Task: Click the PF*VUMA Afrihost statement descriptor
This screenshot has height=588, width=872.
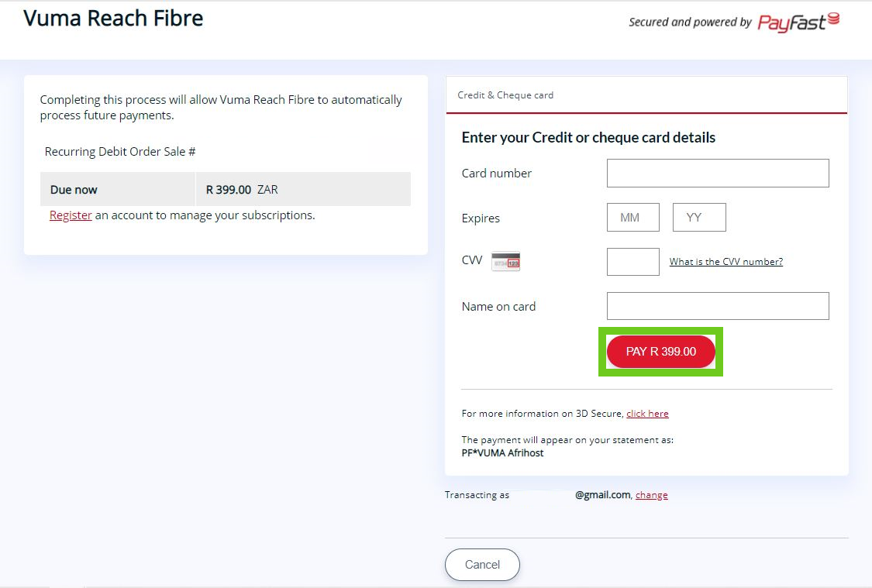Action: tap(502, 453)
